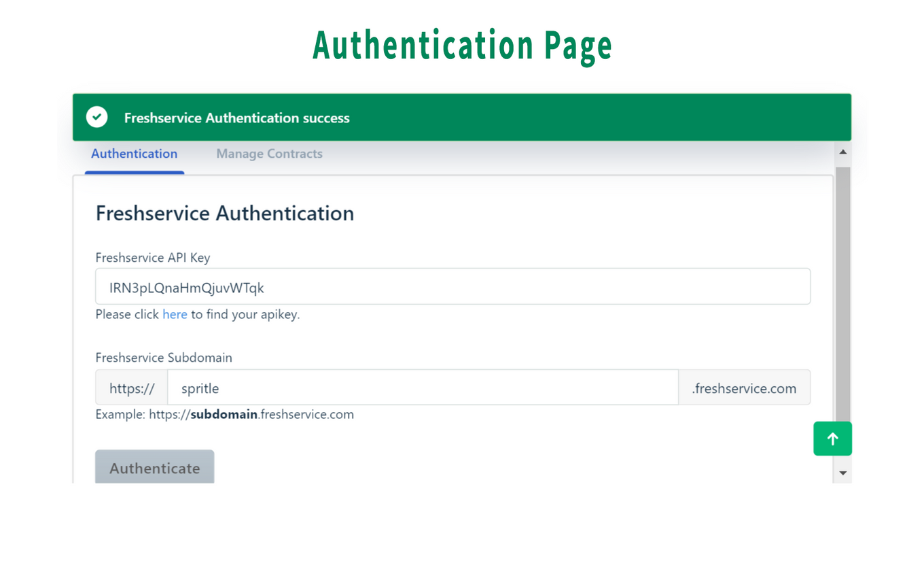Focus the subdomain field containing spritle

(423, 388)
